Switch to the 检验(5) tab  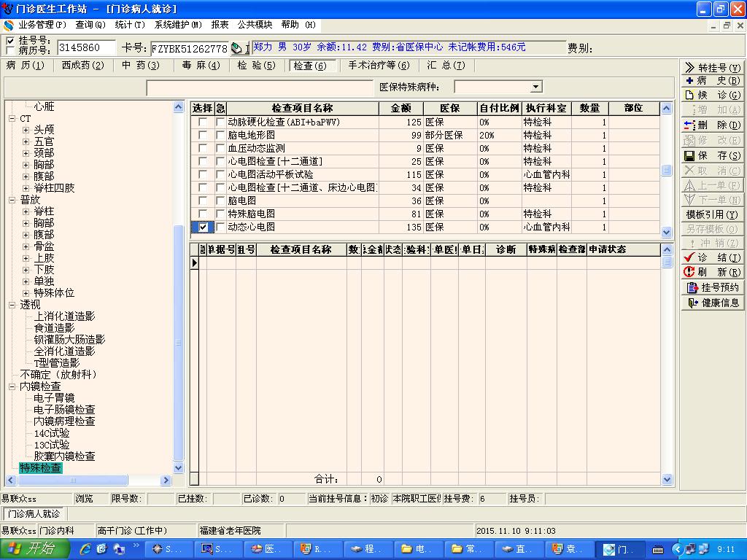[256, 65]
